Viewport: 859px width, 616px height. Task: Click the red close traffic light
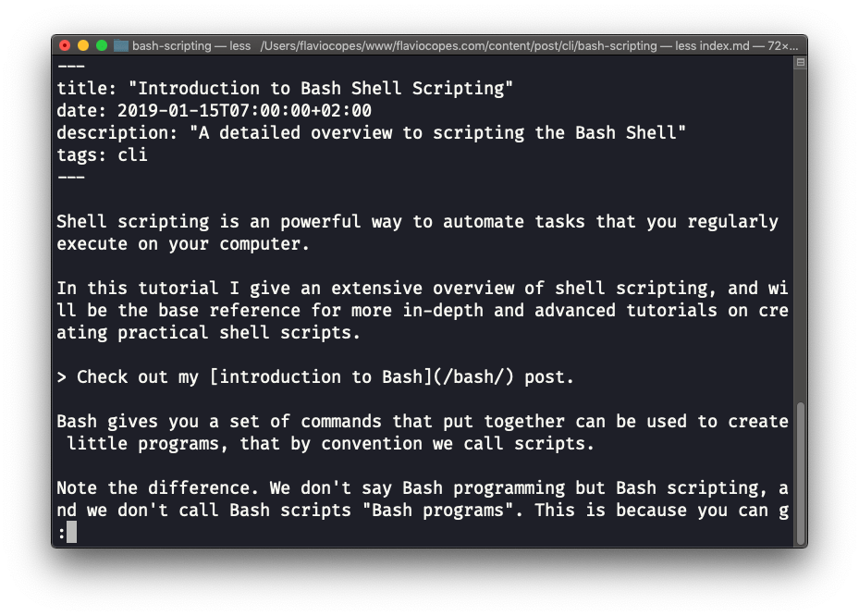pyautogui.click(x=63, y=43)
